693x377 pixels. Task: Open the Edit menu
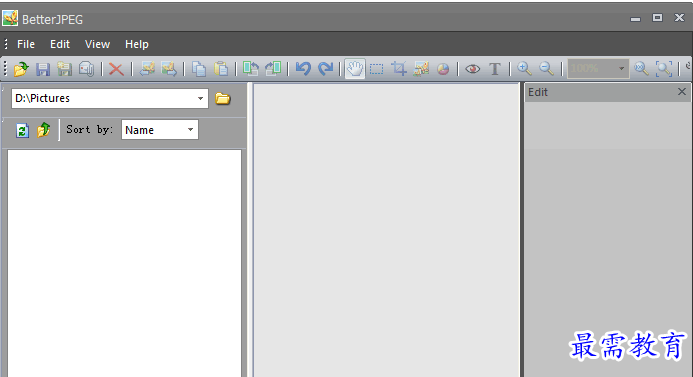coord(60,44)
